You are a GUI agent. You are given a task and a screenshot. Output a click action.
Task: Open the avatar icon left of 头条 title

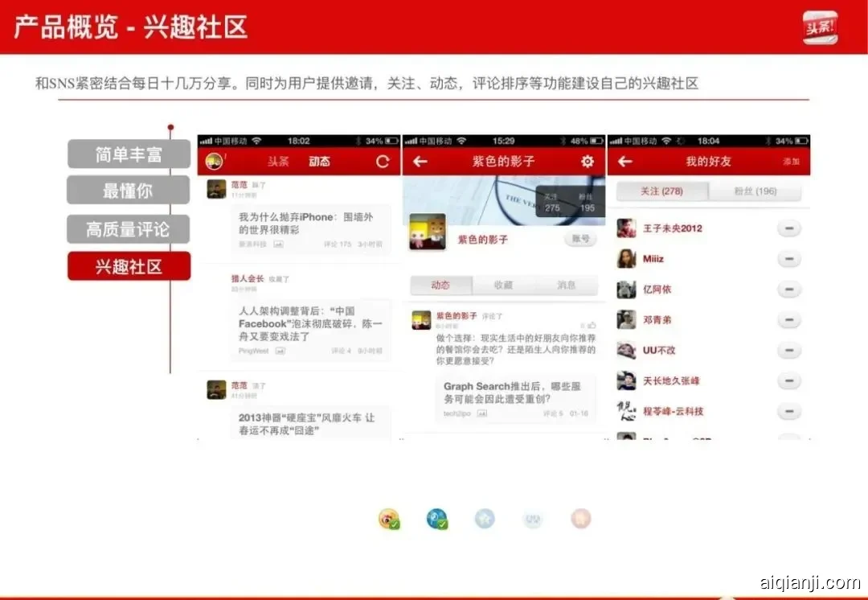212,159
